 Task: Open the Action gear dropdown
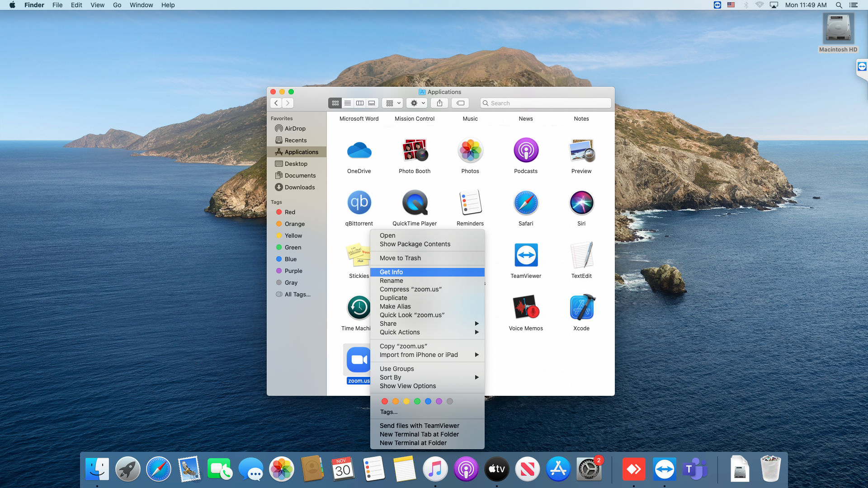tap(416, 103)
